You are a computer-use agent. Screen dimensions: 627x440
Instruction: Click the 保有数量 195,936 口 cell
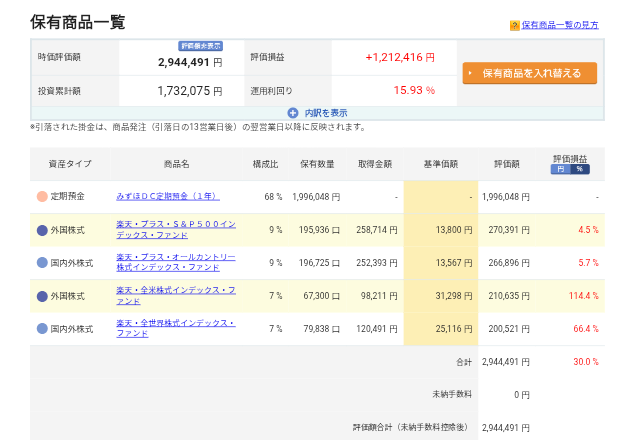319,230
